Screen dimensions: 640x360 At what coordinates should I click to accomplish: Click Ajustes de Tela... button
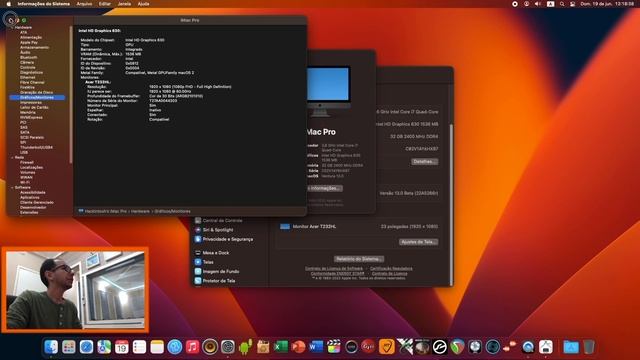(x=418, y=242)
